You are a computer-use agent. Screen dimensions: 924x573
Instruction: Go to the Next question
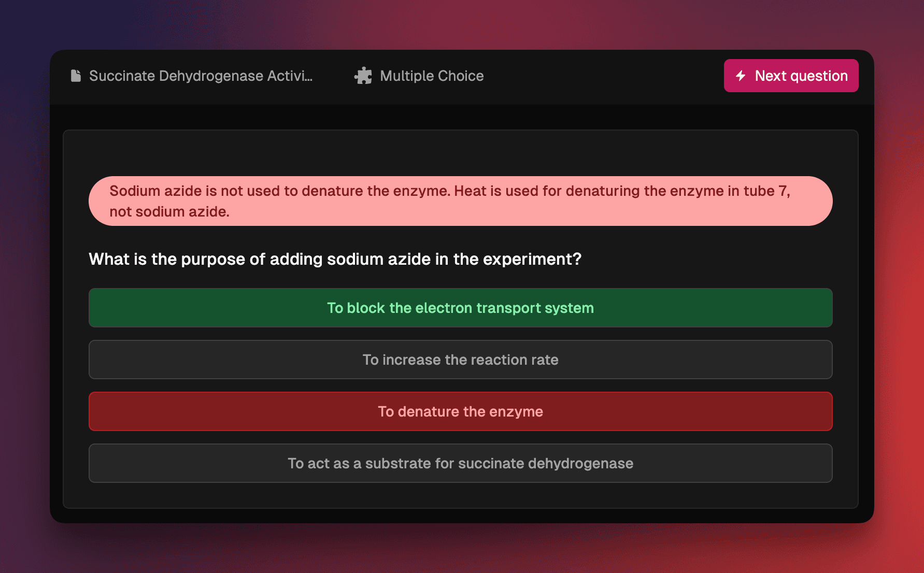point(791,76)
